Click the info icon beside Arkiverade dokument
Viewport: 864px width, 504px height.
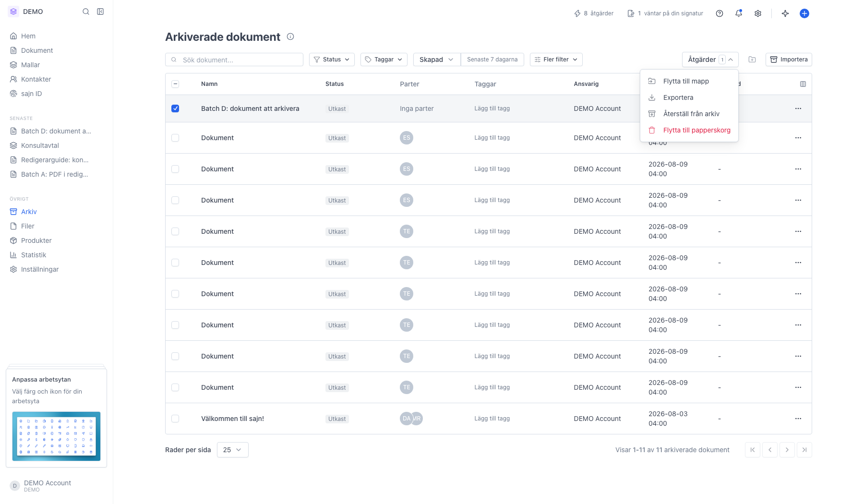pos(290,36)
